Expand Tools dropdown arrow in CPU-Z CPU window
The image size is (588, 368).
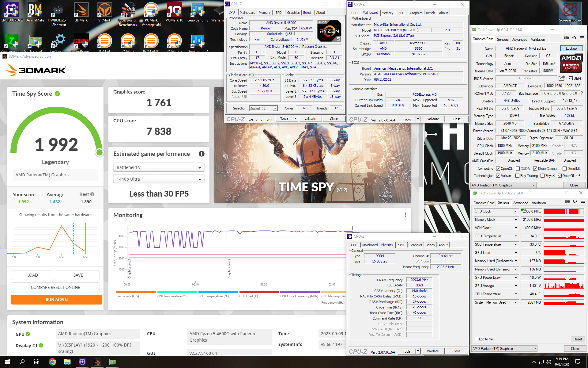pos(295,119)
